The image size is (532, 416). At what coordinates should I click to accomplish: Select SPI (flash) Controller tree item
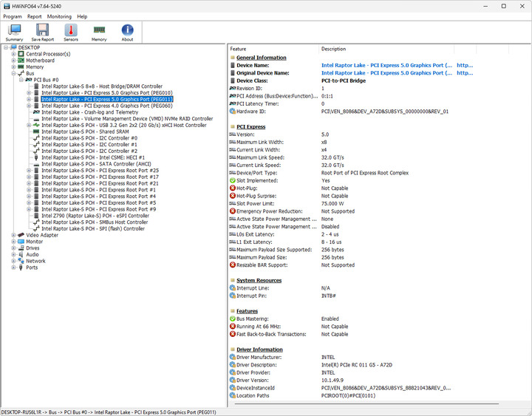coord(93,229)
